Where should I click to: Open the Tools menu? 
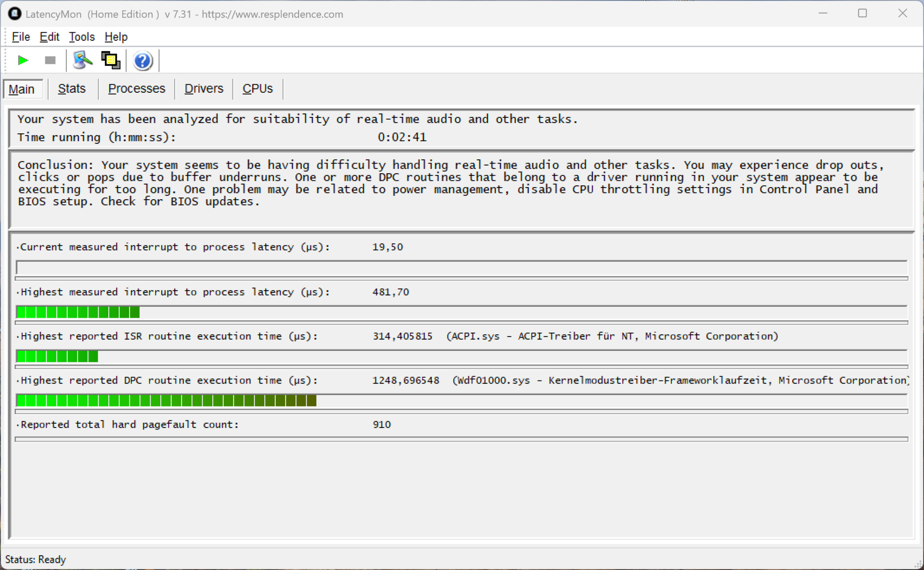pyautogui.click(x=81, y=37)
